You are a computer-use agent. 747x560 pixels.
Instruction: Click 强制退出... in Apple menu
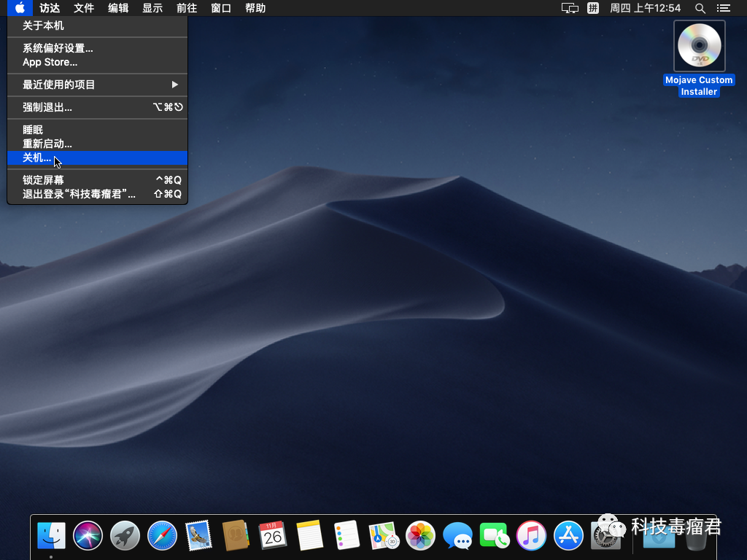click(47, 107)
